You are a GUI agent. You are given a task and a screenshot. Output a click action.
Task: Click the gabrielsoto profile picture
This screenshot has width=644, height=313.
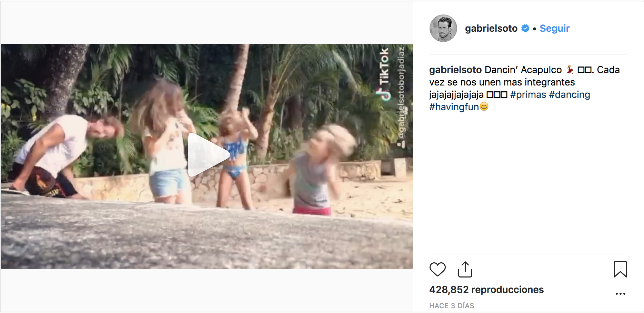coord(443,28)
